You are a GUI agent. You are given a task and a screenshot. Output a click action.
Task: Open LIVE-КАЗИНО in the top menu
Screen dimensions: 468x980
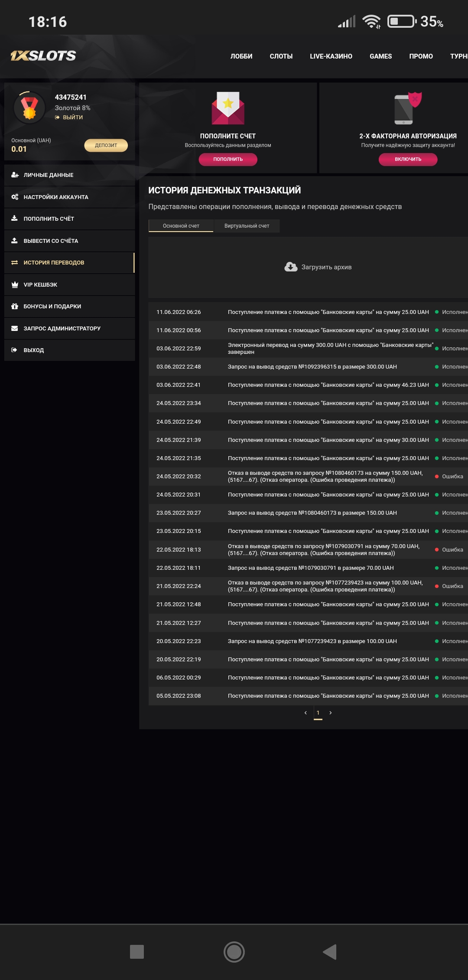click(x=331, y=56)
